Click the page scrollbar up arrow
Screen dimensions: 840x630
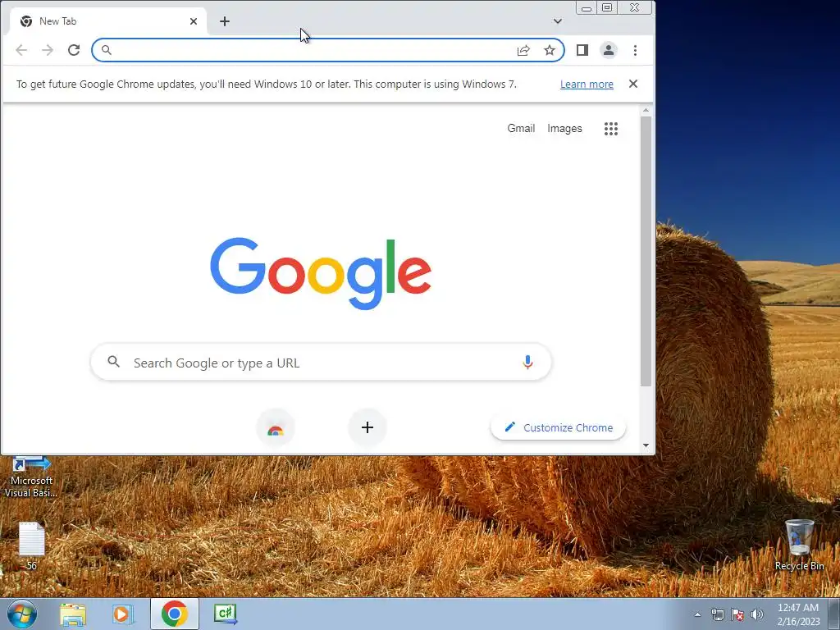click(646, 111)
